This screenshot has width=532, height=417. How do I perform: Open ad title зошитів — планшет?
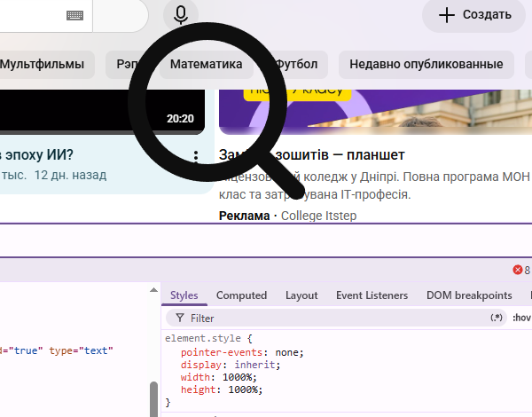[x=312, y=155]
